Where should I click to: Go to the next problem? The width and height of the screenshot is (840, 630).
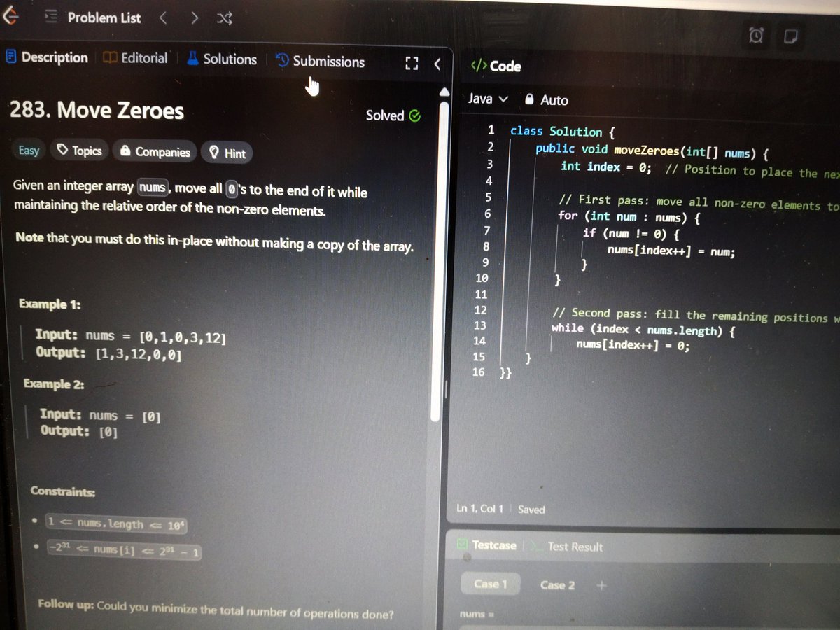(x=195, y=17)
